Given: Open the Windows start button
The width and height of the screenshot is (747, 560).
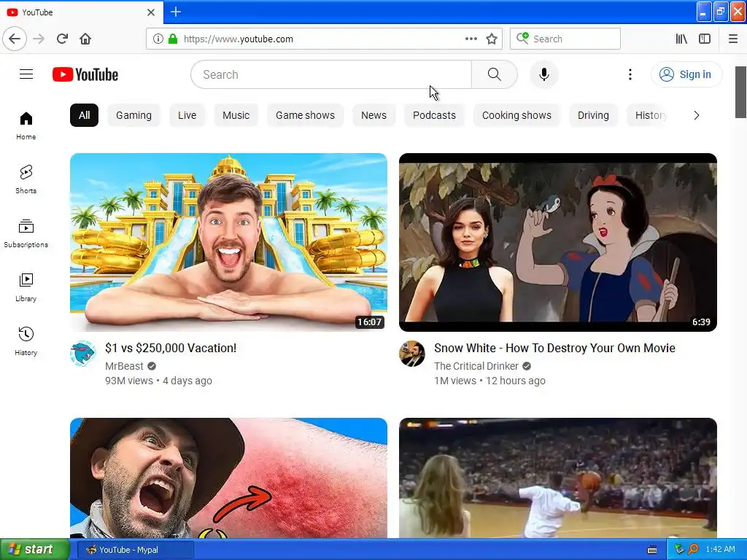Looking at the screenshot, I should tap(35, 550).
